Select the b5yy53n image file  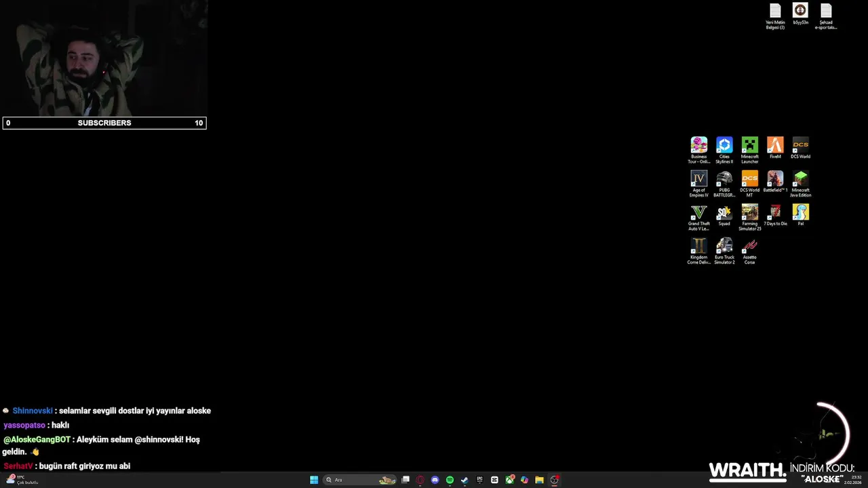tap(800, 14)
